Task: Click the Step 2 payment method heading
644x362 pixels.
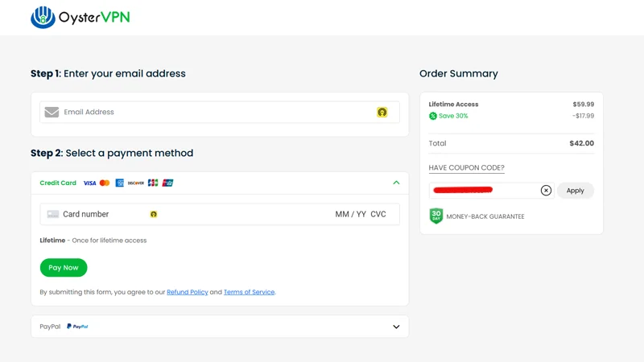Action: click(x=112, y=153)
